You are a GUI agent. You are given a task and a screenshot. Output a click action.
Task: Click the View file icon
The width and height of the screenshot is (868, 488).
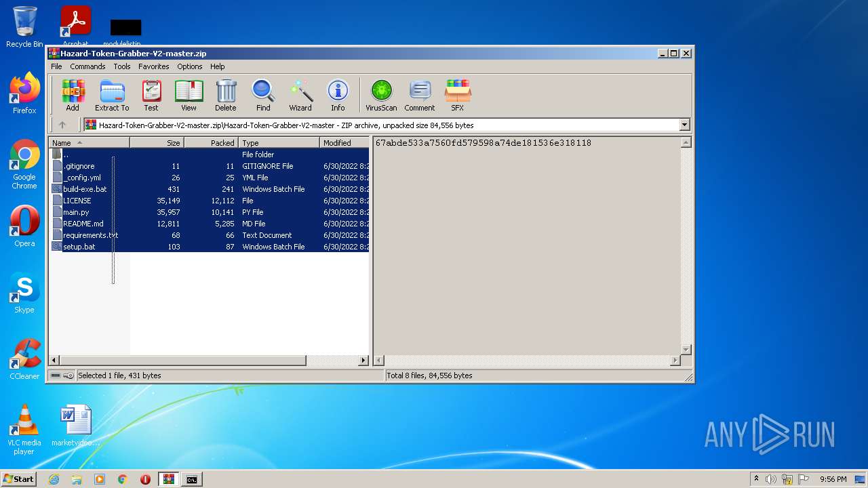coord(189,95)
